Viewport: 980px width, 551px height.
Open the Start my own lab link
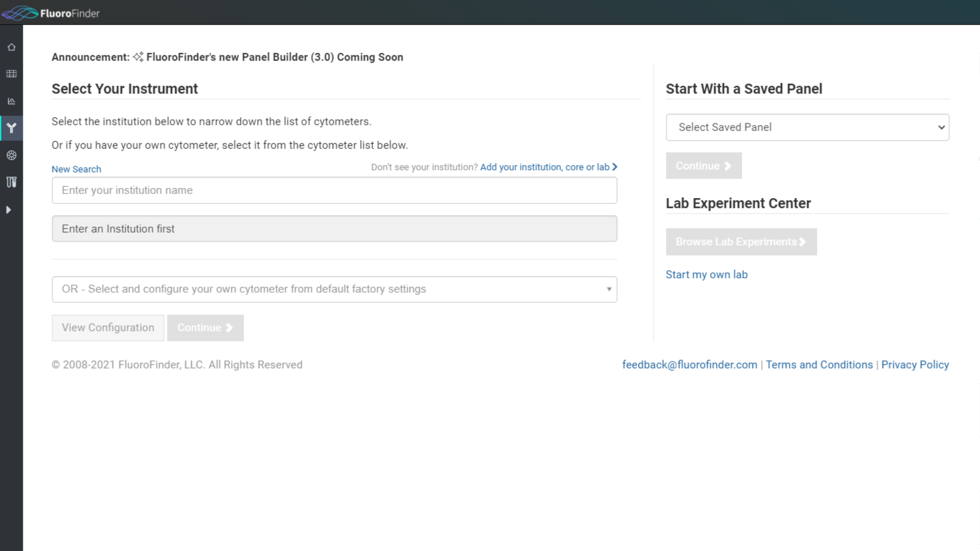(706, 274)
